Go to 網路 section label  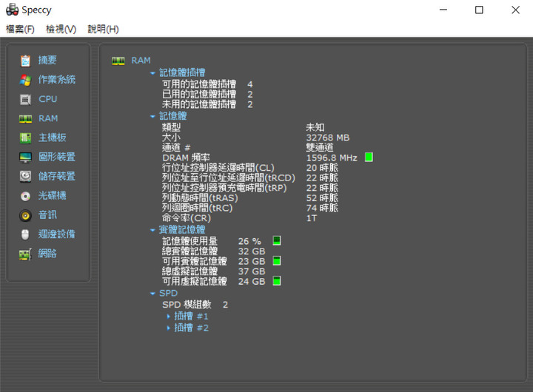(47, 254)
